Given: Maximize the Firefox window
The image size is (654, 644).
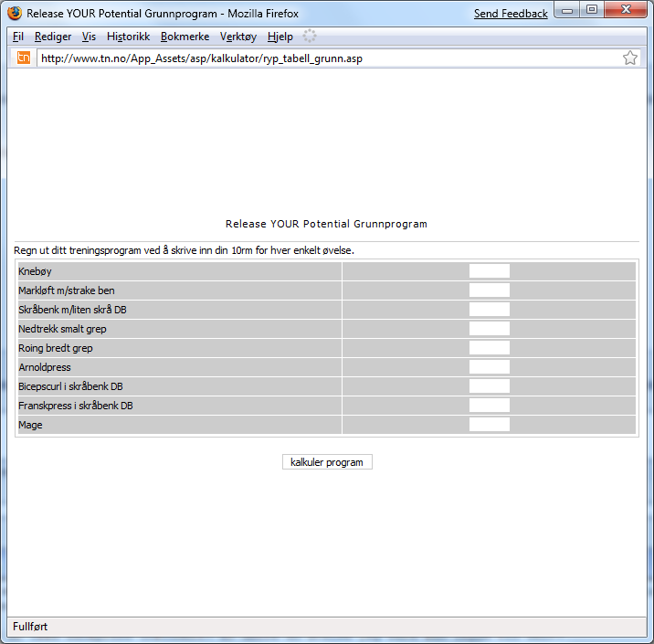Looking at the screenshot, I should tap(592, 10).
